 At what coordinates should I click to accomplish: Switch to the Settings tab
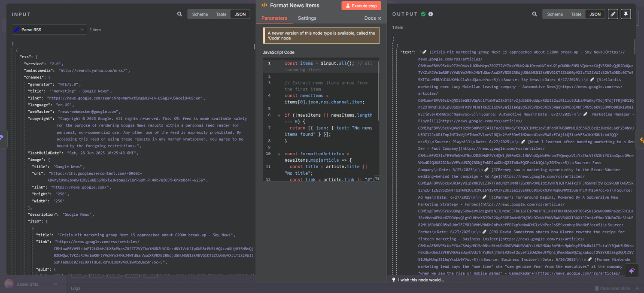tap(307, 18)
